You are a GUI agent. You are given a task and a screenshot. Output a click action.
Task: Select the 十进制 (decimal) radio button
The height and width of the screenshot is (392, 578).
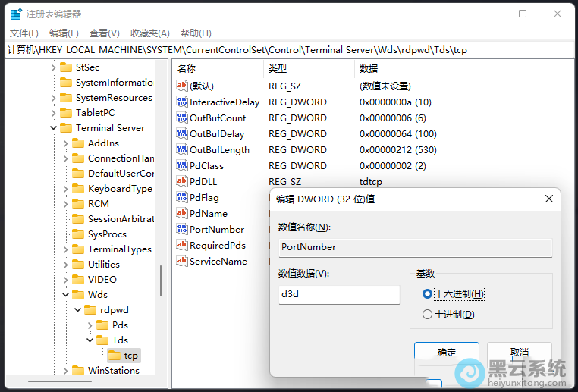pos(428,314)
